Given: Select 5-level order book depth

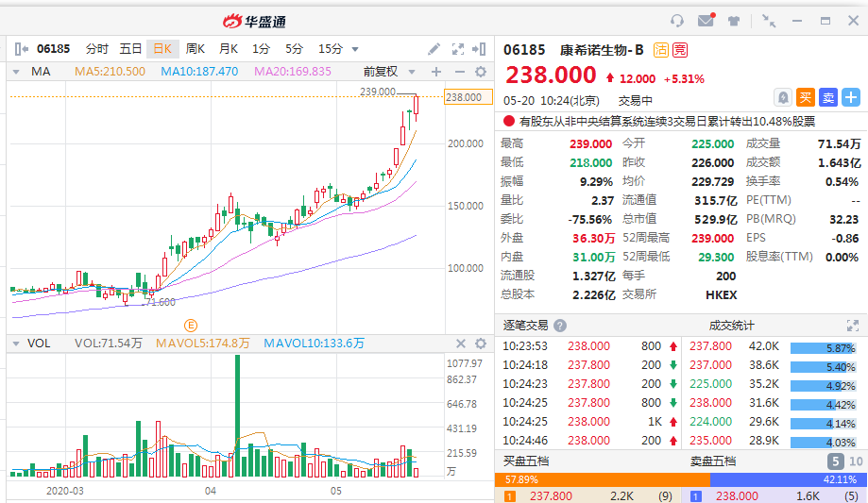Looking at the screenshot, I should pos(835,461).
